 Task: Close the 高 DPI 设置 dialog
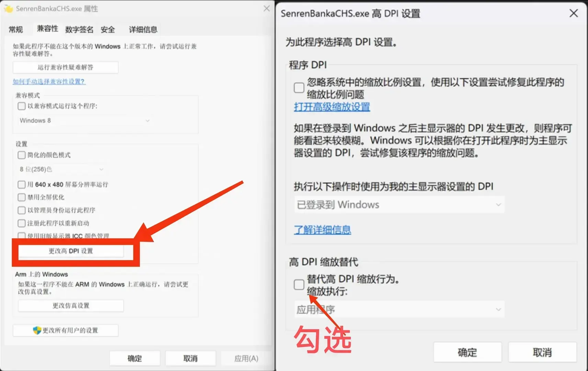click(x=574, y=13)
